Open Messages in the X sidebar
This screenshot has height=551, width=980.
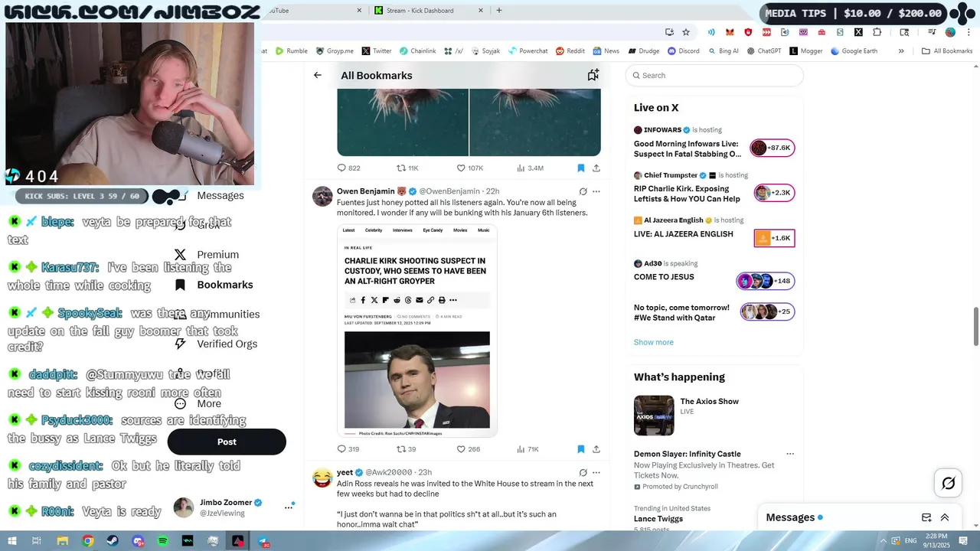pos(209,195)
